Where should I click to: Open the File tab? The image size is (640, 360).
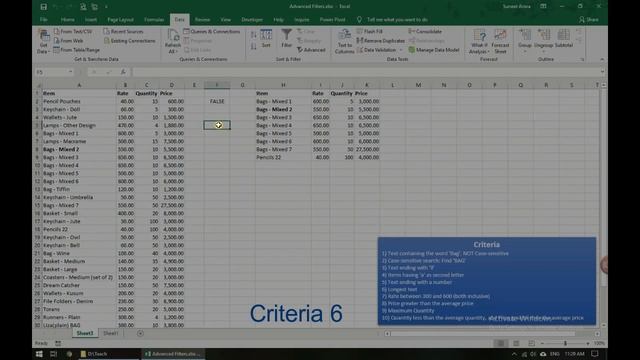click(44, 20)
